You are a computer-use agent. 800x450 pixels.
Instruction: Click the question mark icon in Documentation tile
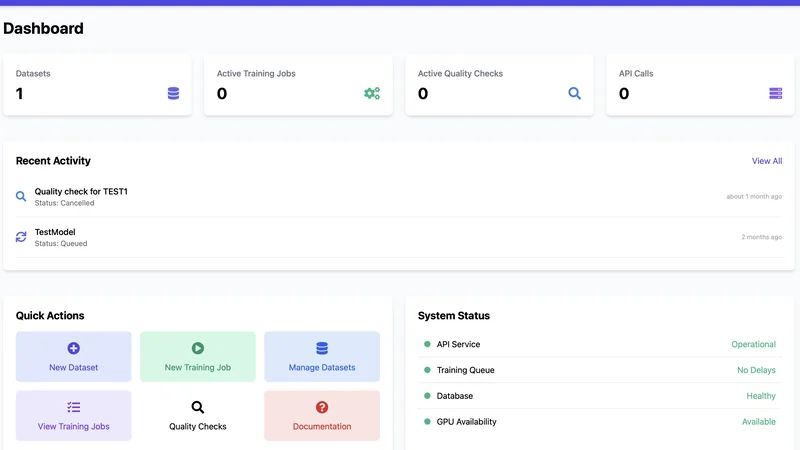322,407
